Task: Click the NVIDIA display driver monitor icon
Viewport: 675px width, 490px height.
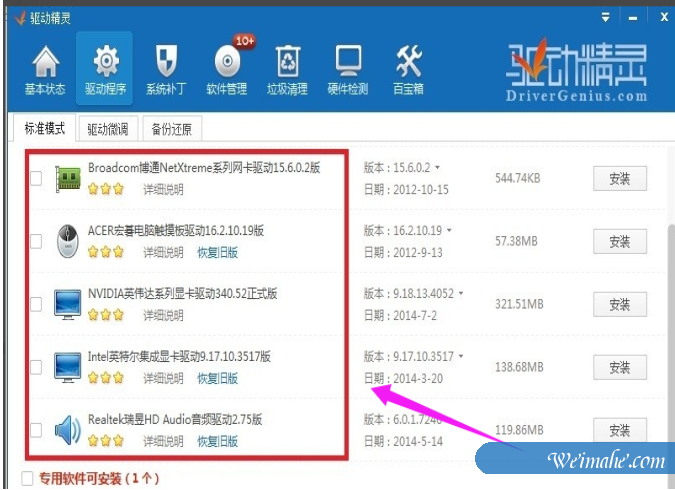Action: [x=68, y=304]
